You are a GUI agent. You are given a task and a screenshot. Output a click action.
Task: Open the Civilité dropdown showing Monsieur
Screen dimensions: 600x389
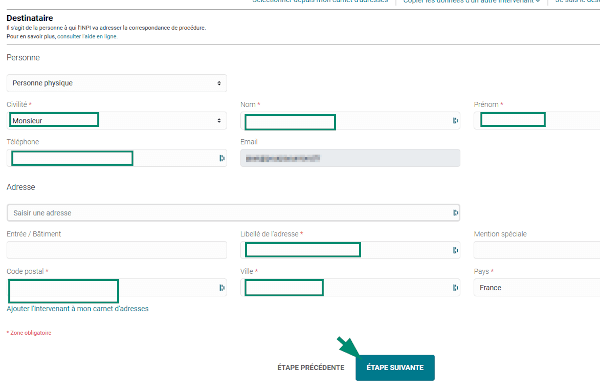(x=116, y=120)
